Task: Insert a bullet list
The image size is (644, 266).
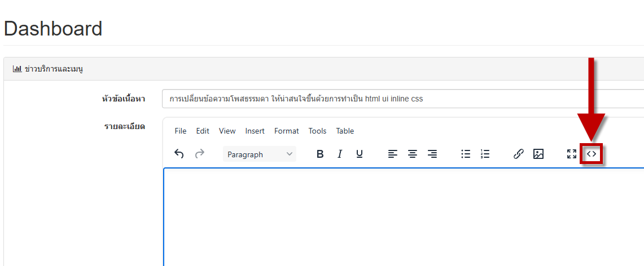Action: [466, 154]
